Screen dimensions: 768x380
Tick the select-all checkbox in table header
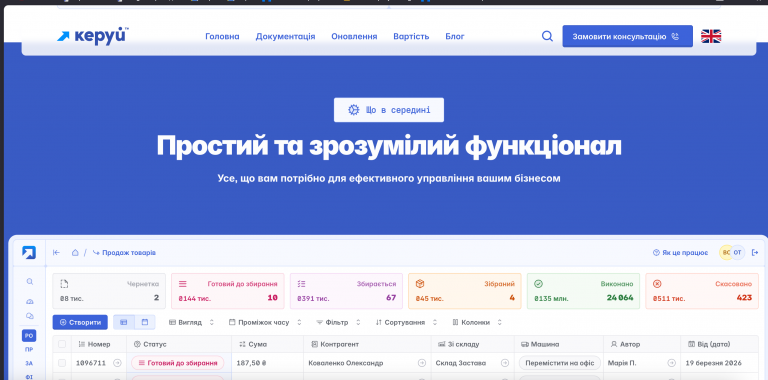click(x=62, y=344)
